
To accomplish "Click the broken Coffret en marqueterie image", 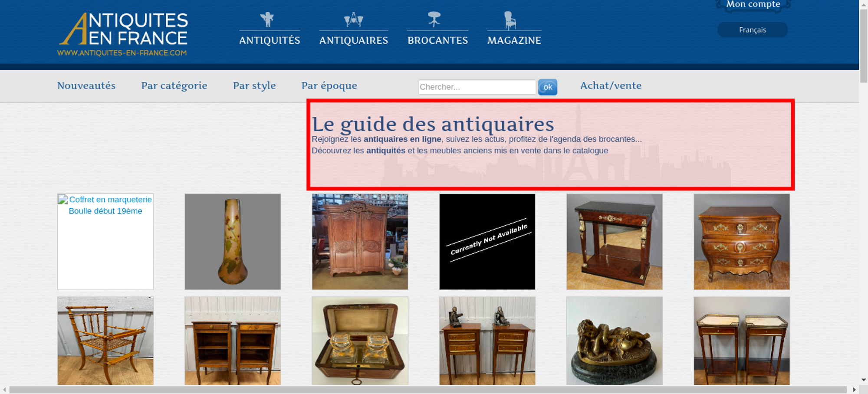I will click(105, 241).
